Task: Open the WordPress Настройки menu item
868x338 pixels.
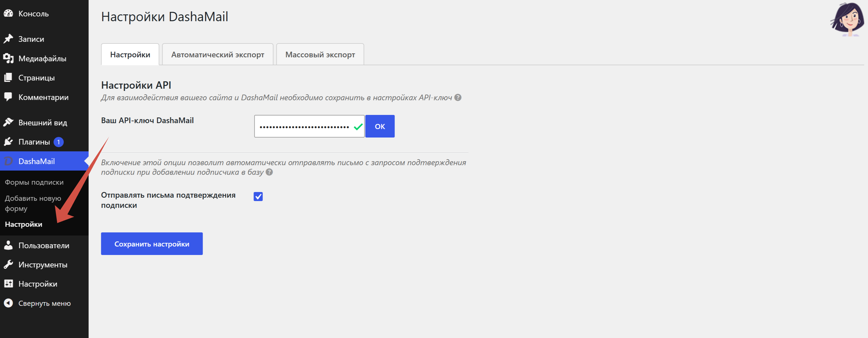Action: pos(44,284)
